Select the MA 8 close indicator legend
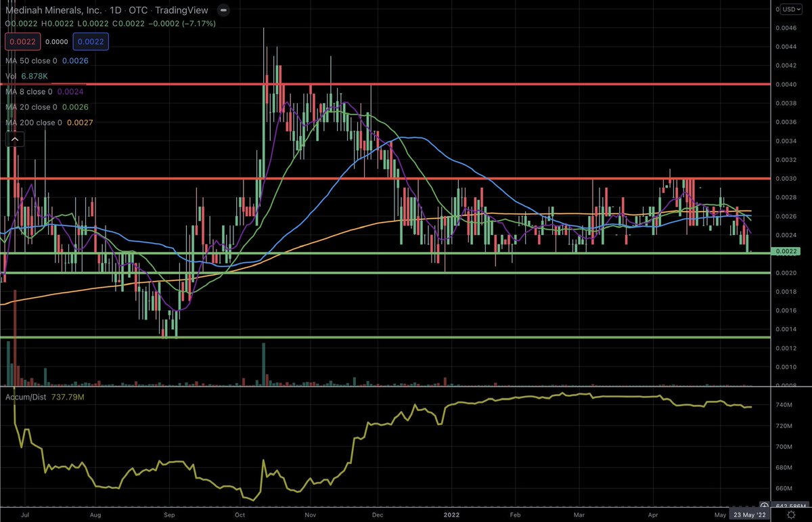Screen dimensions: 812x522 click(x=45, y=91)
